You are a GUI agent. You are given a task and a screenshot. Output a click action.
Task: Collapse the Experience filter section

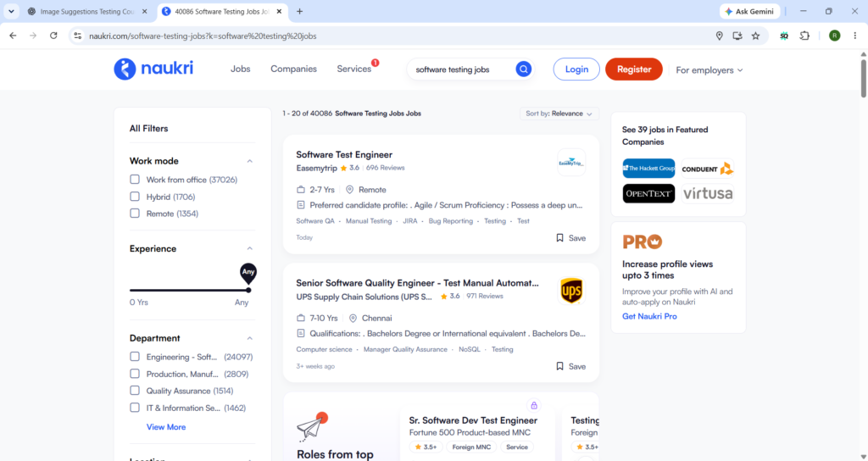pyautogui.click(x=250, y=248)
